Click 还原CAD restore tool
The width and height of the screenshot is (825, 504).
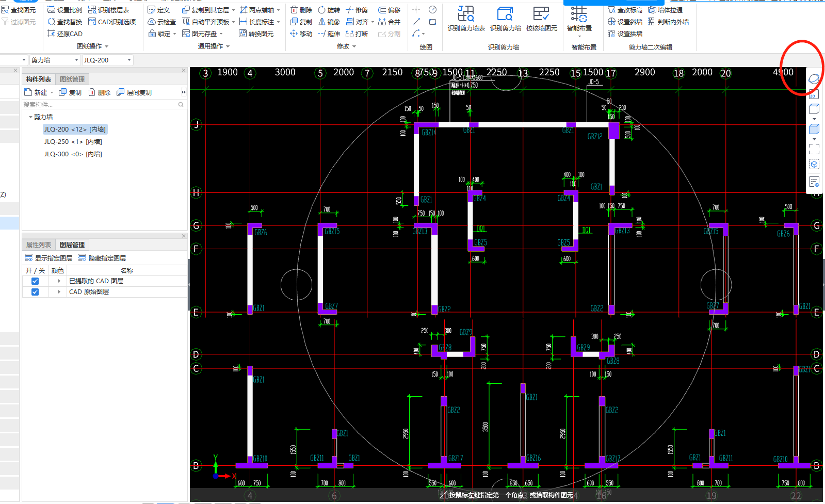[64, 34]
